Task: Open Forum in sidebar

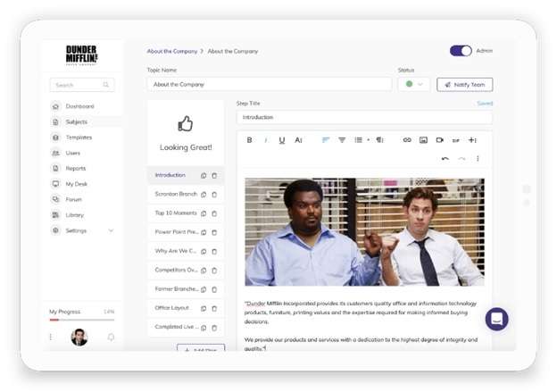Action: coord(73,199)
